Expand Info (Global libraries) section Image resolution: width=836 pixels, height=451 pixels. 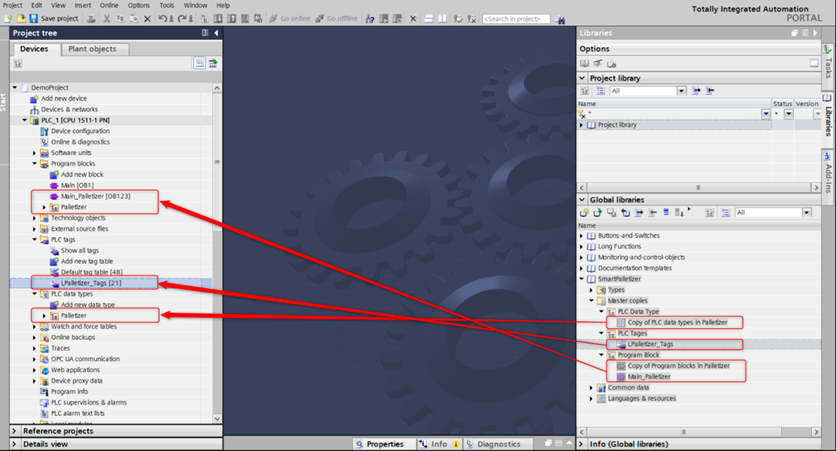(x=582, y=444)
